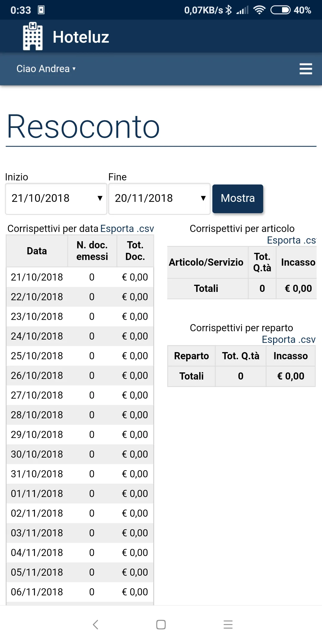
Task: Tap the Hoteluz building logo icon
Action: tap(33, 36)
